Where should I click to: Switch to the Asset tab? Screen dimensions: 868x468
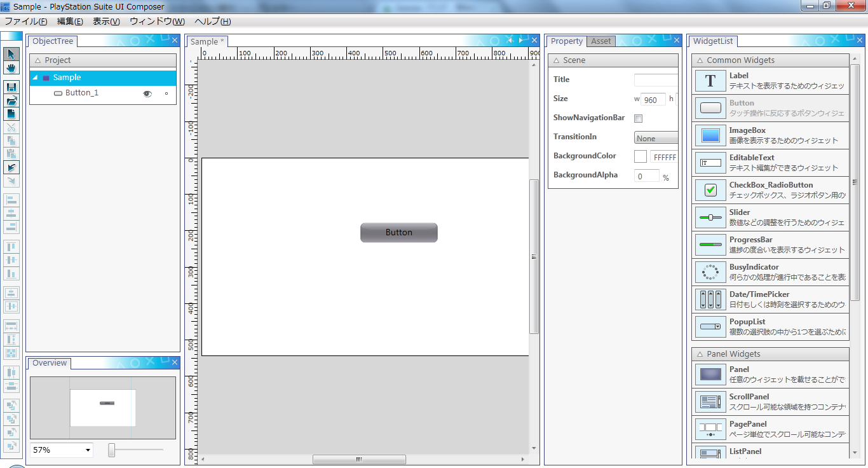click(x=601, y=41)
